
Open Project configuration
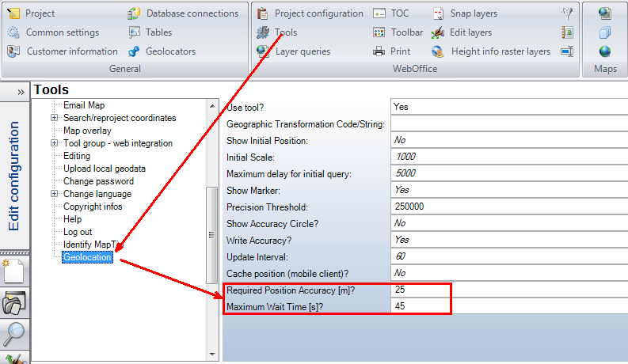(x=310, y=13)
